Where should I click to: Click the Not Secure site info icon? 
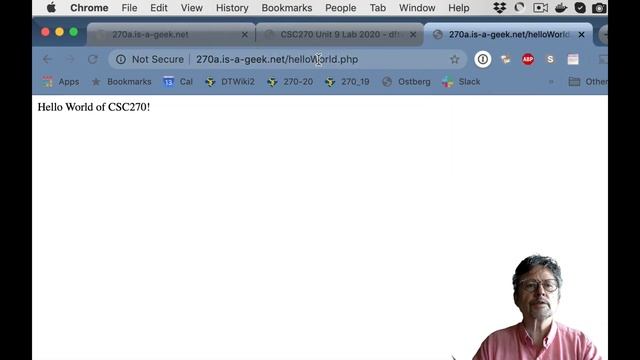[x=121, y=59]
